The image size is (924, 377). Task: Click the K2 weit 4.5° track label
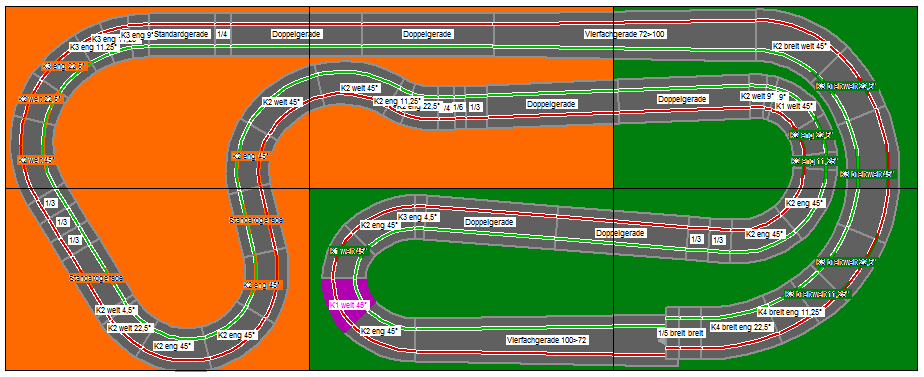tap(116, 309)
